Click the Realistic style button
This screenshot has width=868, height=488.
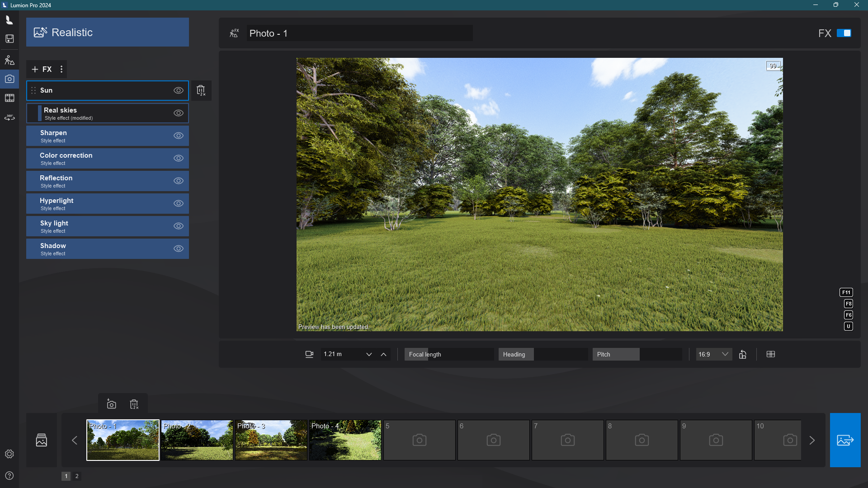(x=108, y=32)
